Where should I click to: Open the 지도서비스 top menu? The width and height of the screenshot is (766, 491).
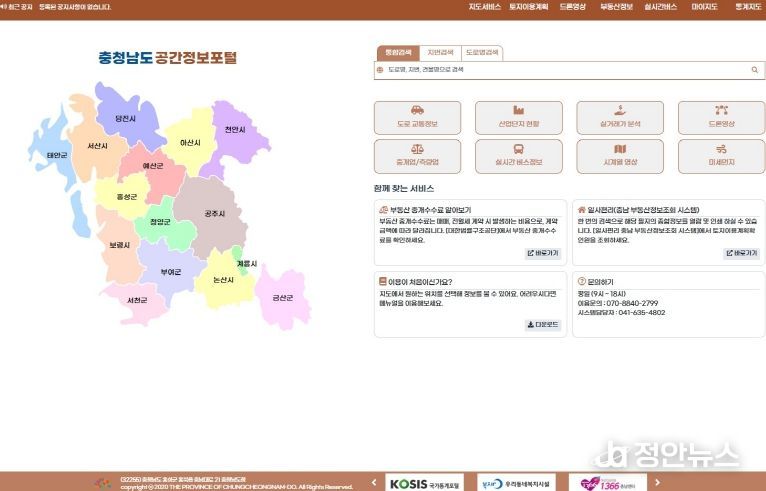tap(485, 7)
